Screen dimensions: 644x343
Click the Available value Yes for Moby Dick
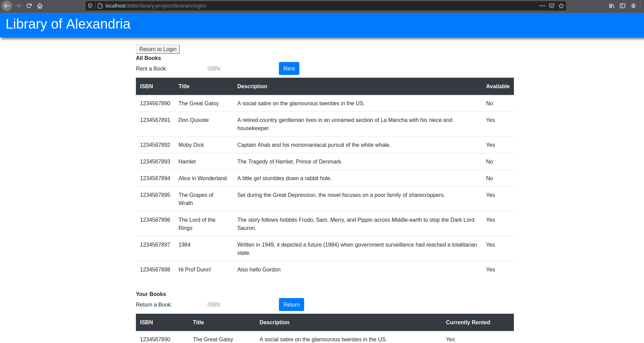click(x=490, y=145)
